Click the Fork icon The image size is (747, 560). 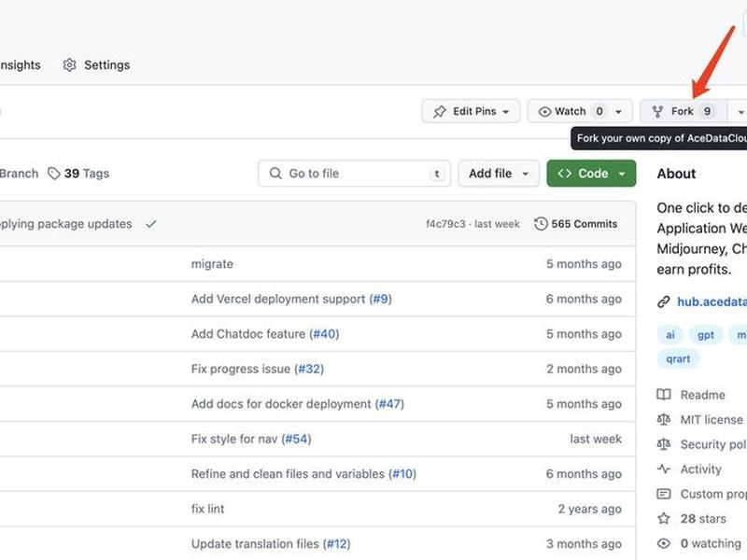point(657,111)
